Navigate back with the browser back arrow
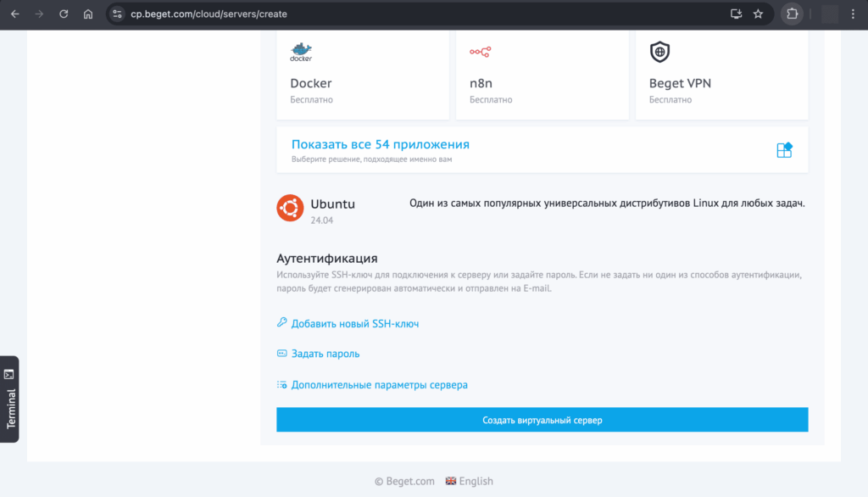 [x=15, y=14]
